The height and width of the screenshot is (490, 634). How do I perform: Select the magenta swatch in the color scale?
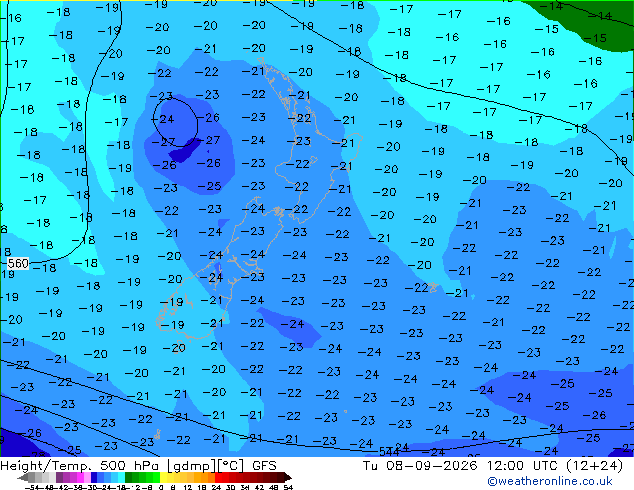point(80,477)
